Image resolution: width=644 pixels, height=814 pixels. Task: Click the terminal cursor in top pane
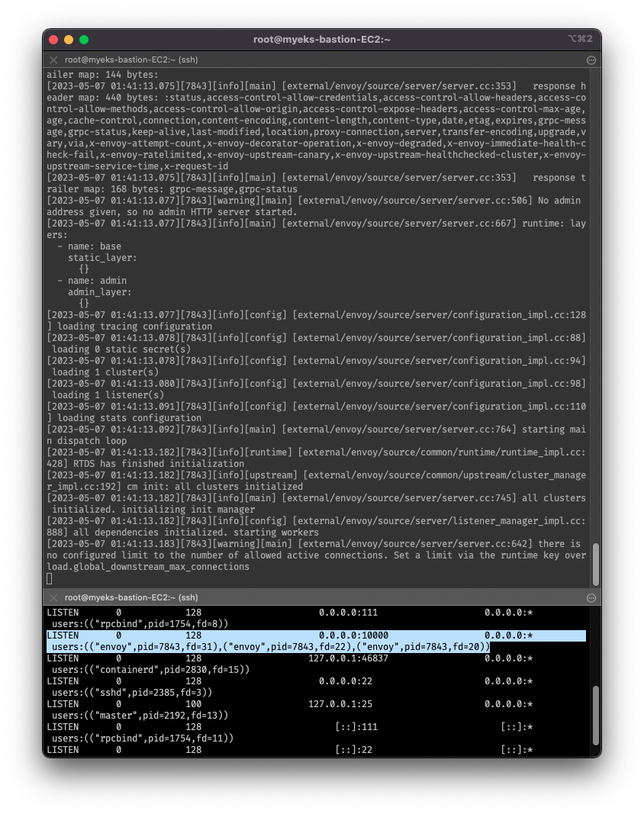(50, 578)
